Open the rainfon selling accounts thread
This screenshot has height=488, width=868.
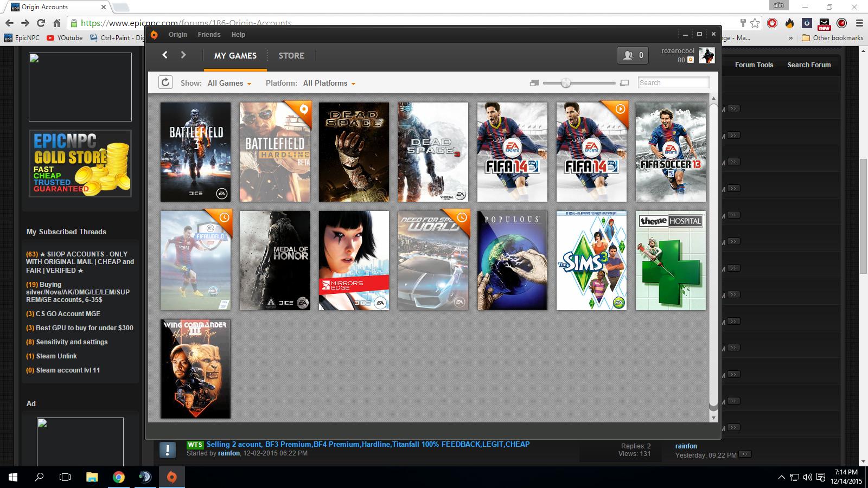click(x=368, y=444)
